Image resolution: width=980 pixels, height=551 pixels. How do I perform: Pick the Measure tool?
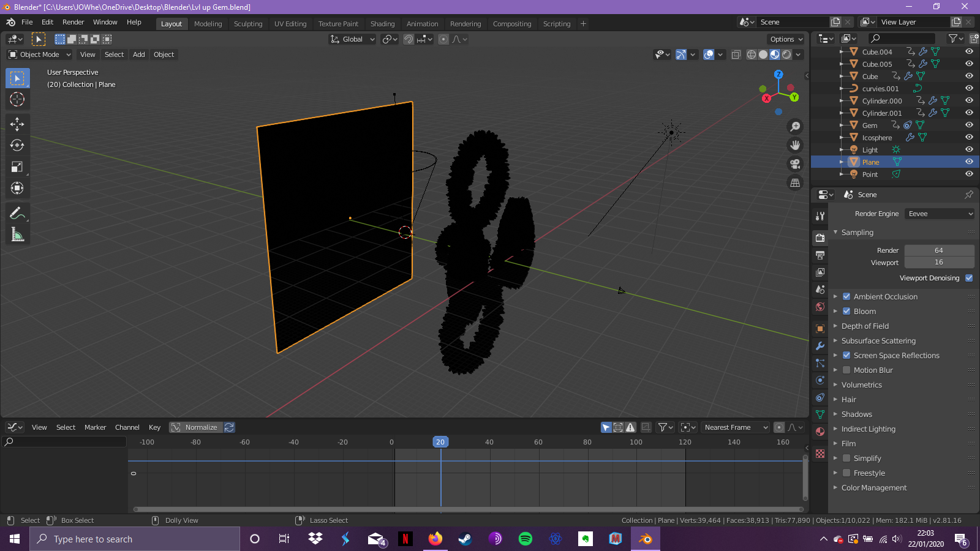tap(17, 234)
